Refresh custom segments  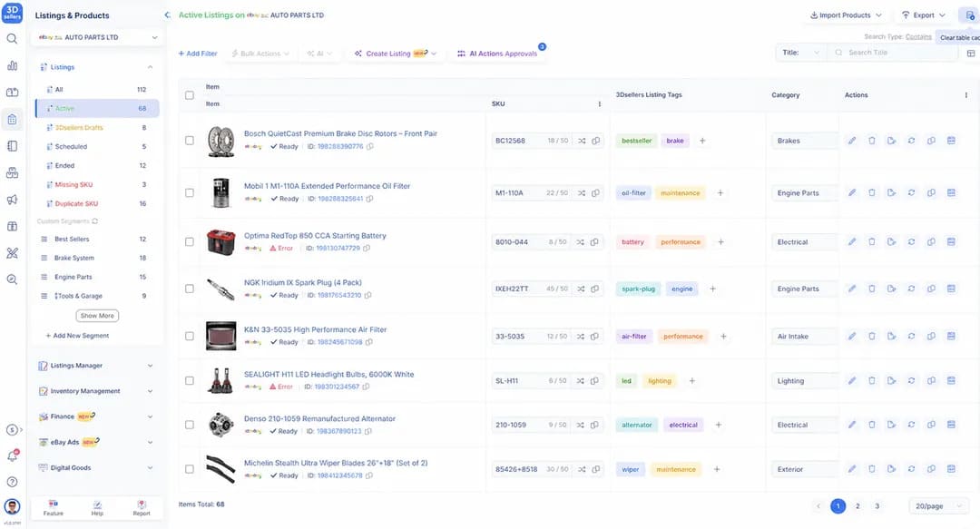[95, 220]
